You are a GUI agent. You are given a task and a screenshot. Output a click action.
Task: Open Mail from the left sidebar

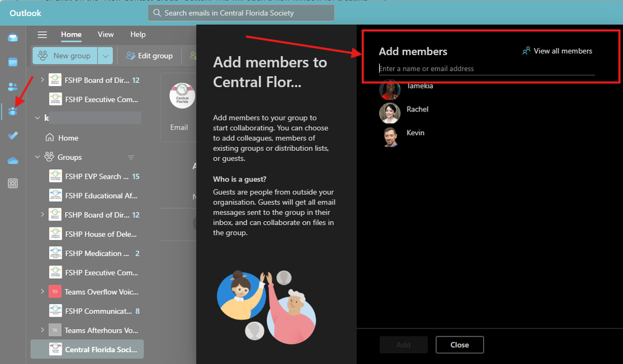pyautogui.click(x=12, y=38)
